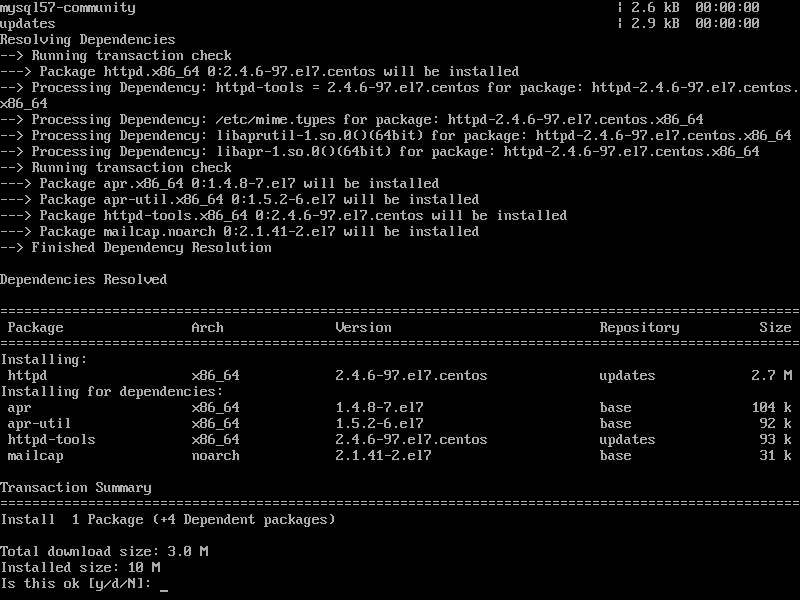Click the '2.7 M' size value

pyautogui.click(x=771, y=376)
